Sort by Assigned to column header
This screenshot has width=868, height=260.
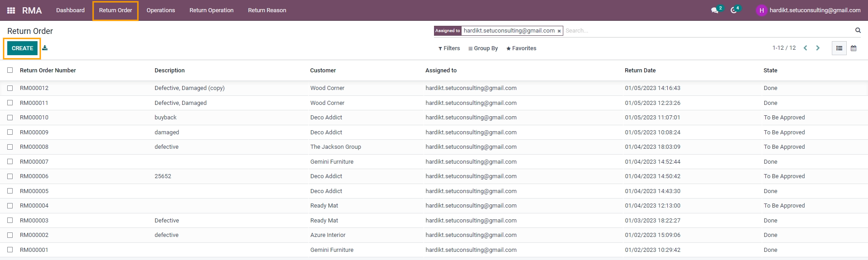(x=441, y=71)
